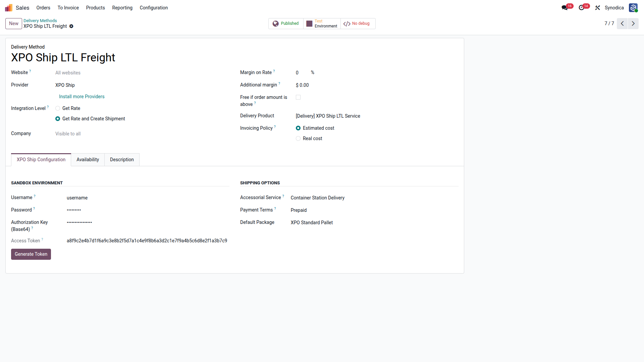Open the Orders menu

pyautogui.click(x=43, y=8)
